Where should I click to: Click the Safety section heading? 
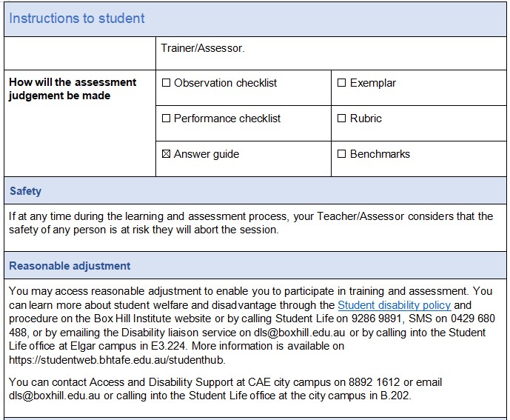point(25,191)
